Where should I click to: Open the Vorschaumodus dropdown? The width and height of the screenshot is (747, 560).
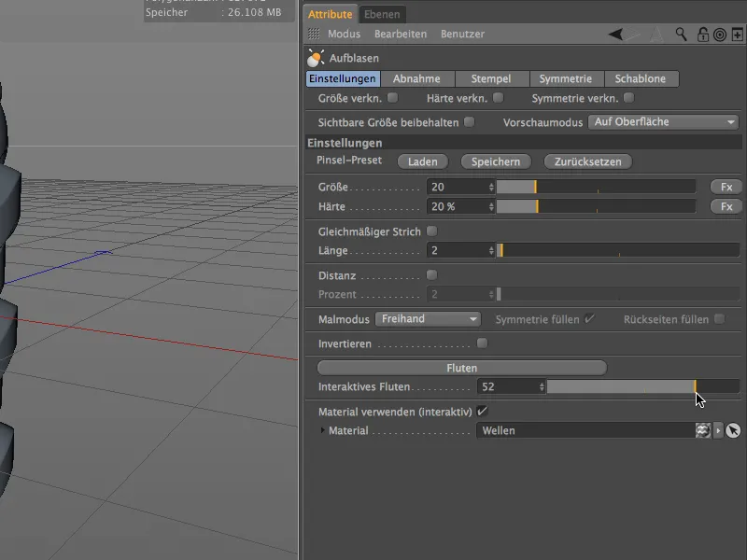663,122
